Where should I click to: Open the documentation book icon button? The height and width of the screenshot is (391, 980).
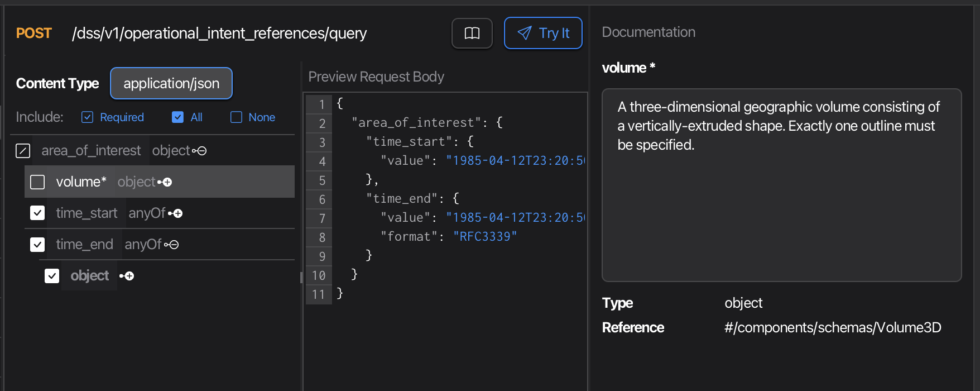(x=472, y=34)
